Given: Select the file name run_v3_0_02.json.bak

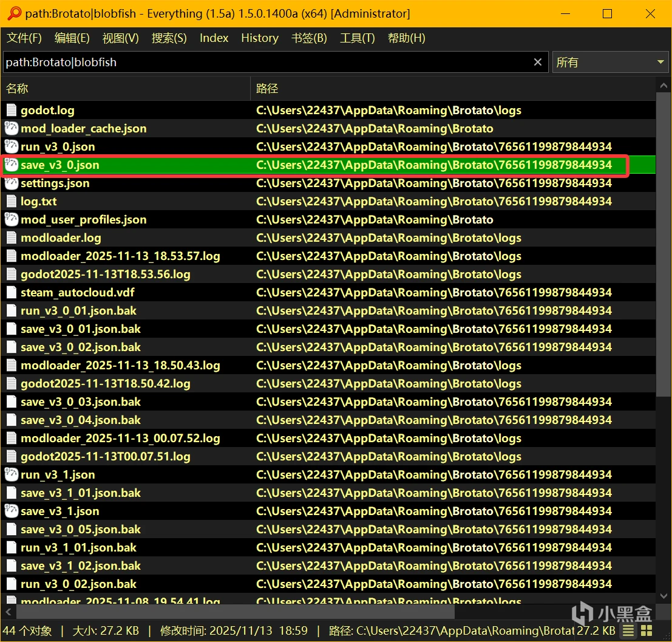Looking at the screenshot, I should coord(78,584).
